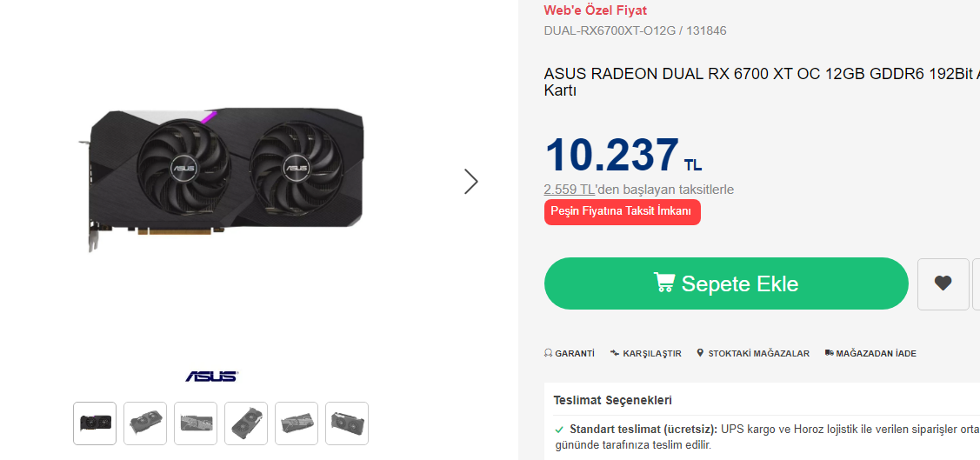Open the 2.559 TL installment link
The image size is (980, 460).
[x=569, y=190]
